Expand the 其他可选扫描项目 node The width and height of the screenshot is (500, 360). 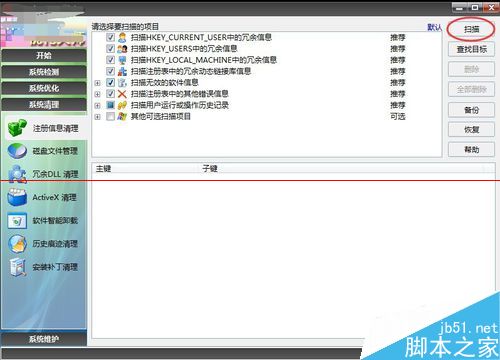click(97, 117)
